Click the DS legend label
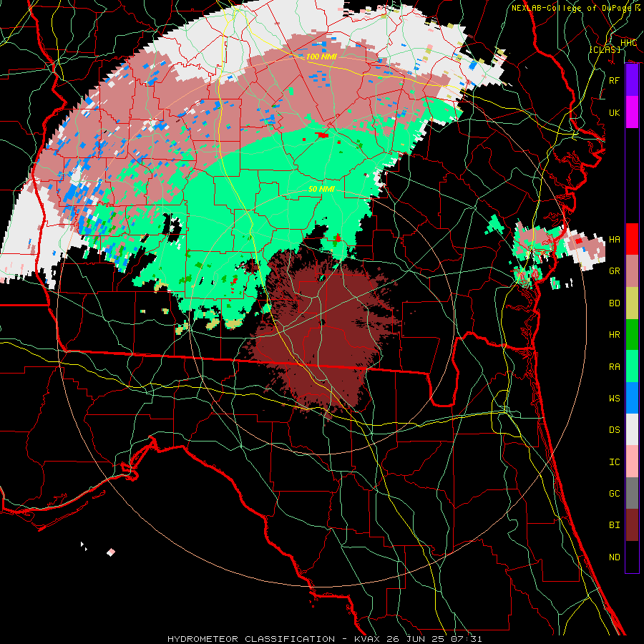This screenshot has height=644, width=644. coord(614,430)
